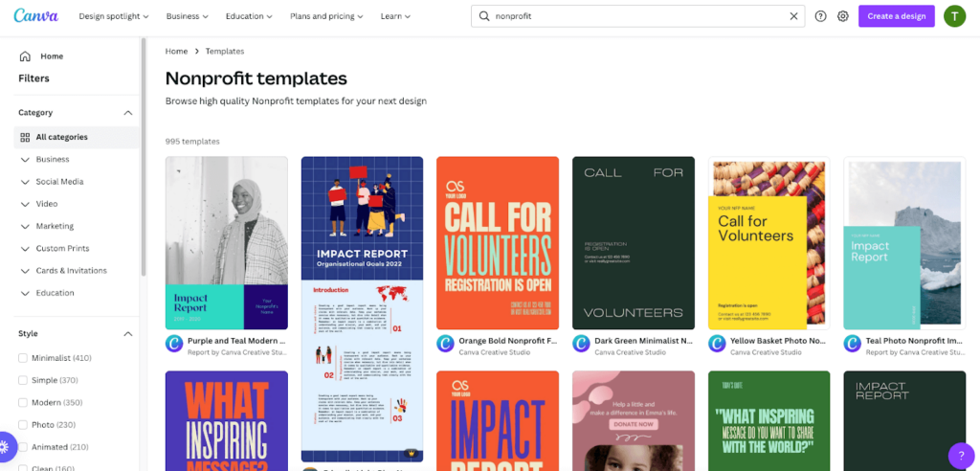980x471 pixels.
Task: Open the dark green Call For Volunteers thumbnail
Action: [x=634, y=243]
